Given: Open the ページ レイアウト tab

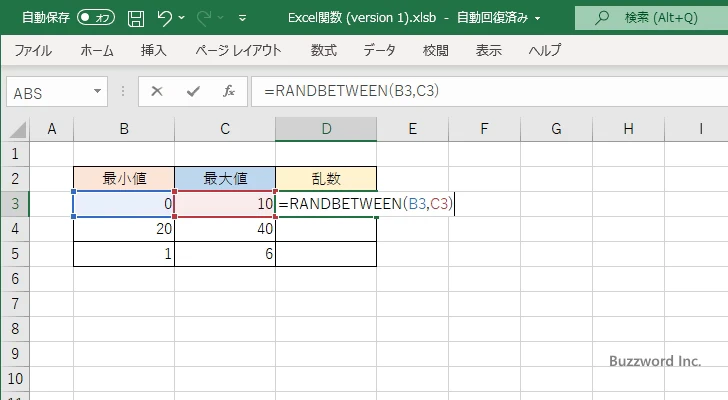Looking at the screenshot, I should tap(238, 50).
